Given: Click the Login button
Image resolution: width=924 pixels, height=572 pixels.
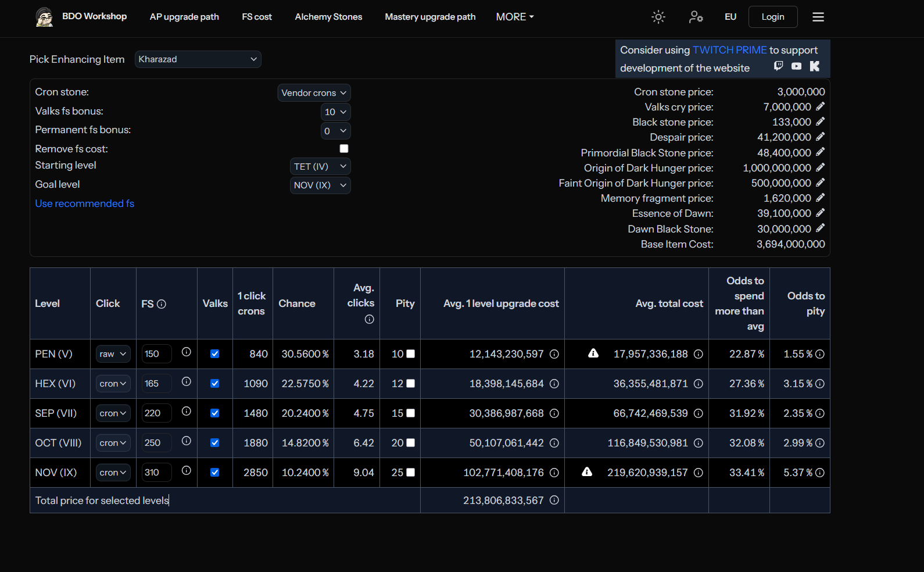Looking at the screenshot, I should (773, 17).
